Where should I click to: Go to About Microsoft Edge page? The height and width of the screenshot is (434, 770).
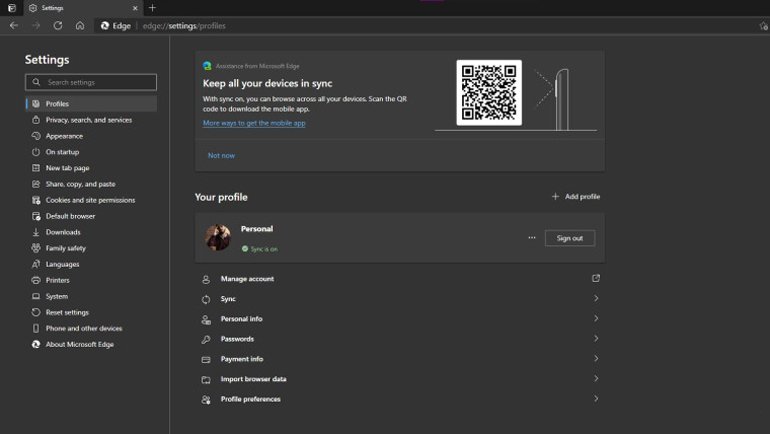(79, 344)
